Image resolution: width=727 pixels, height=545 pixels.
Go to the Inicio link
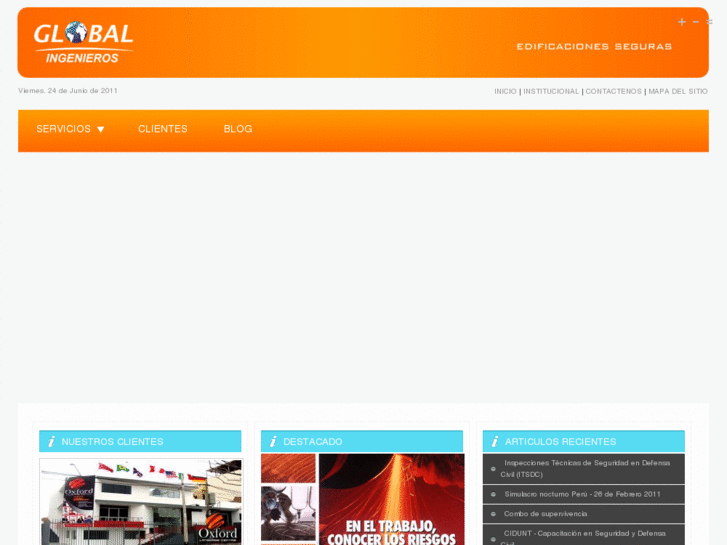[x=505, y=91]
